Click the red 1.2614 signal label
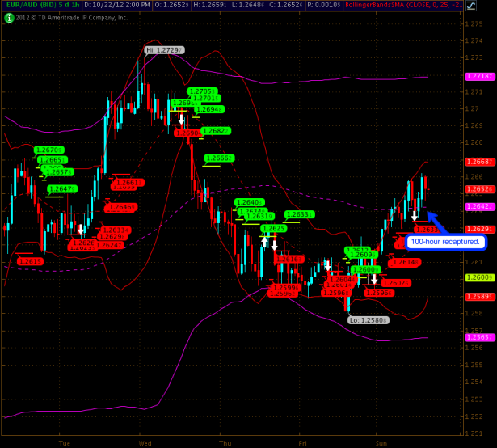497x448 pixels. (x=404, y=262)
